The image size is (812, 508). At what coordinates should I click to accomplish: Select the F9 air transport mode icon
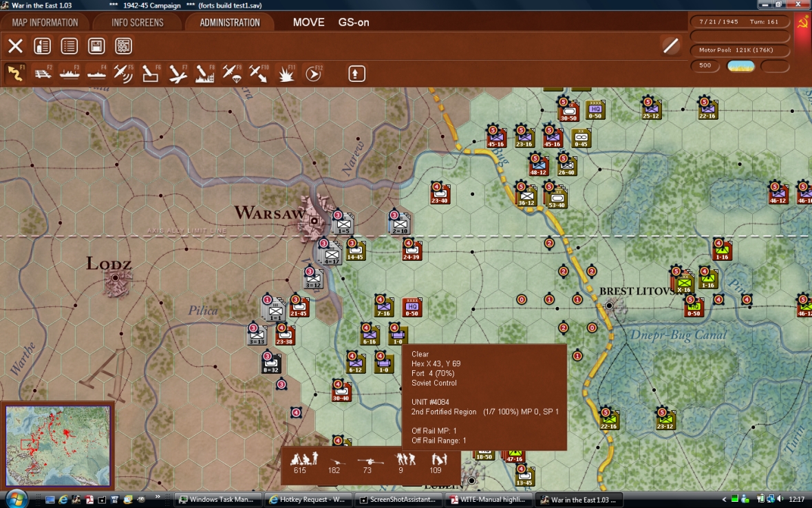[231, 74]
